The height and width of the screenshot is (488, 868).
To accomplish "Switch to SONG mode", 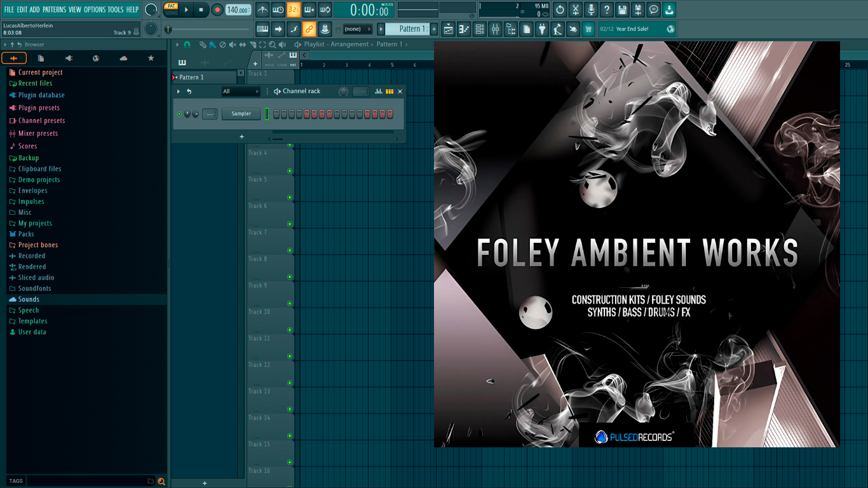I will click(x=171, y=13).
